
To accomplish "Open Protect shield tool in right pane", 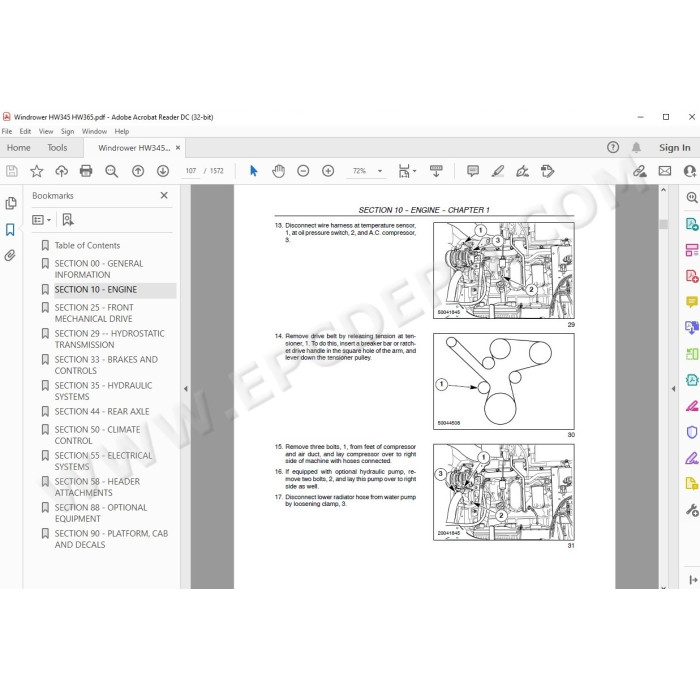I will pos(692,432).
